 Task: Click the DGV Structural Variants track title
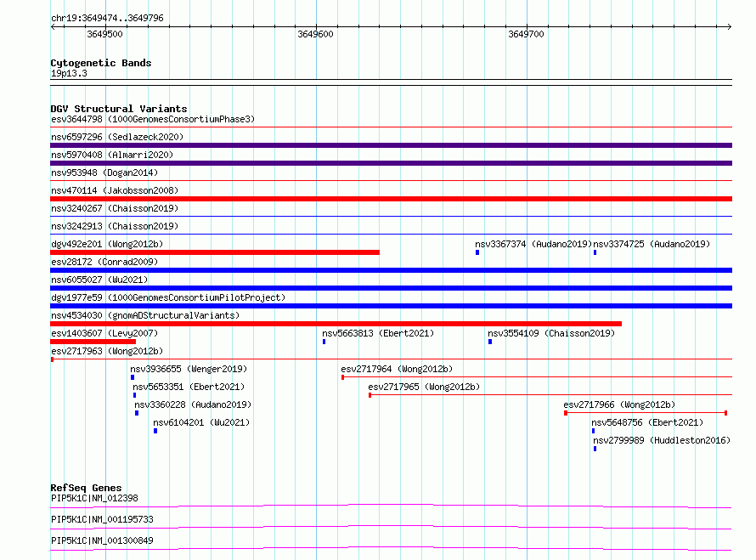119,109
